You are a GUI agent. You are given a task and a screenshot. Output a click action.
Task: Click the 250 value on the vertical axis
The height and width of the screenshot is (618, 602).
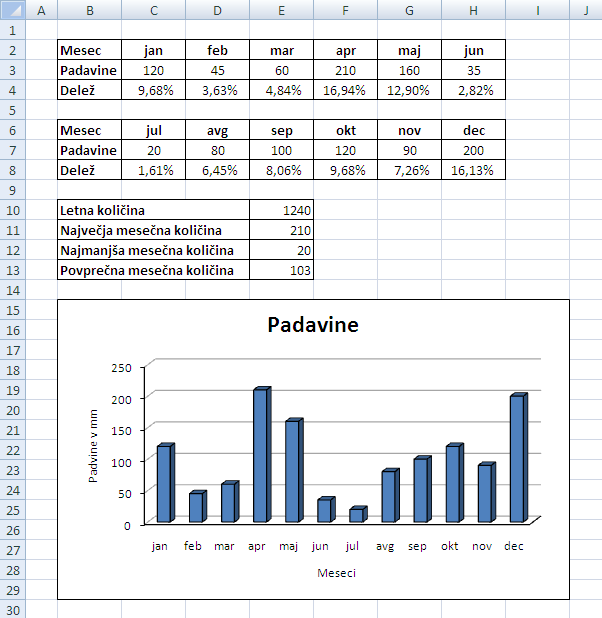[x=121, y=367]
